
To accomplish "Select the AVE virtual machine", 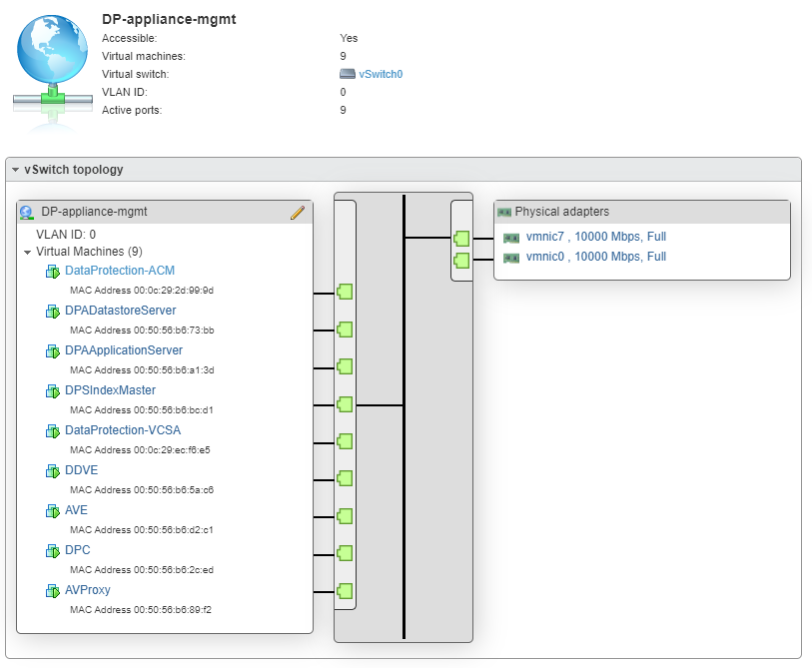I will tap(76, 510).
